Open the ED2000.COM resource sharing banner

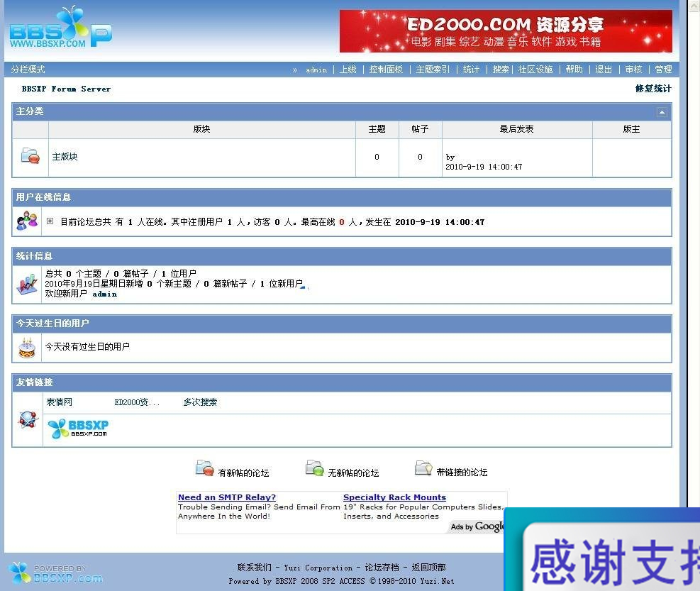(506, 31)
